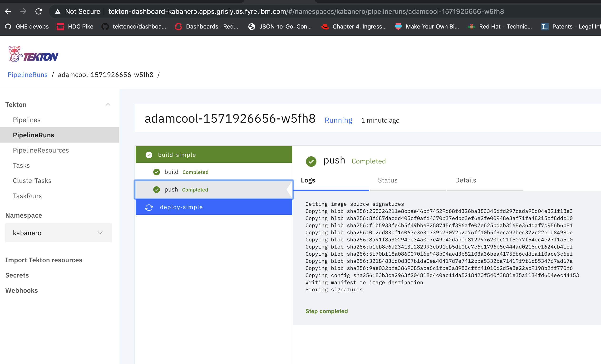601x364 pixels.
Task: Switch to the Details tab
Action: (x=465, y=180)
